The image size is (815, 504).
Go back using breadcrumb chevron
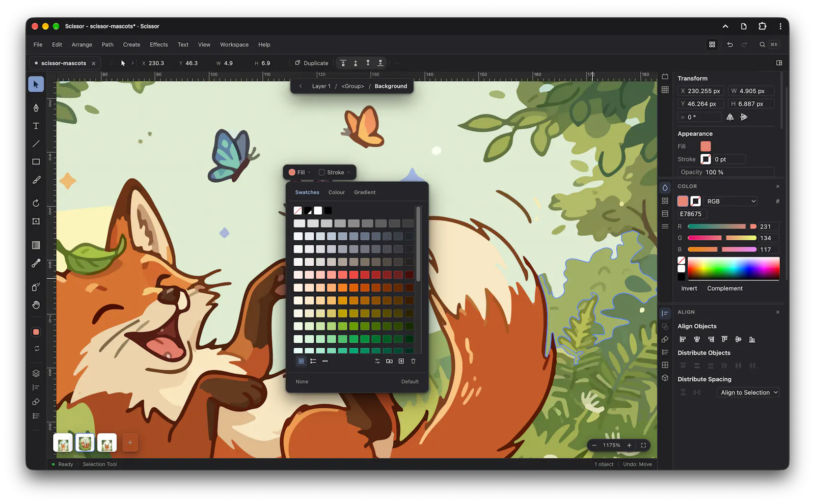(x=301, y=86)
